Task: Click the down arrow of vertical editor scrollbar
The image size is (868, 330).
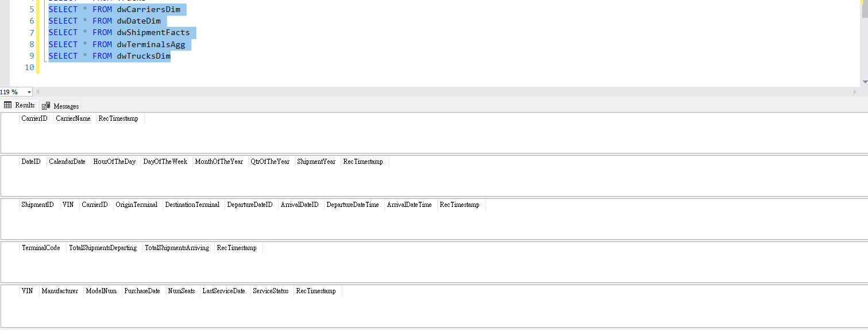Action: tap(865, 82)
